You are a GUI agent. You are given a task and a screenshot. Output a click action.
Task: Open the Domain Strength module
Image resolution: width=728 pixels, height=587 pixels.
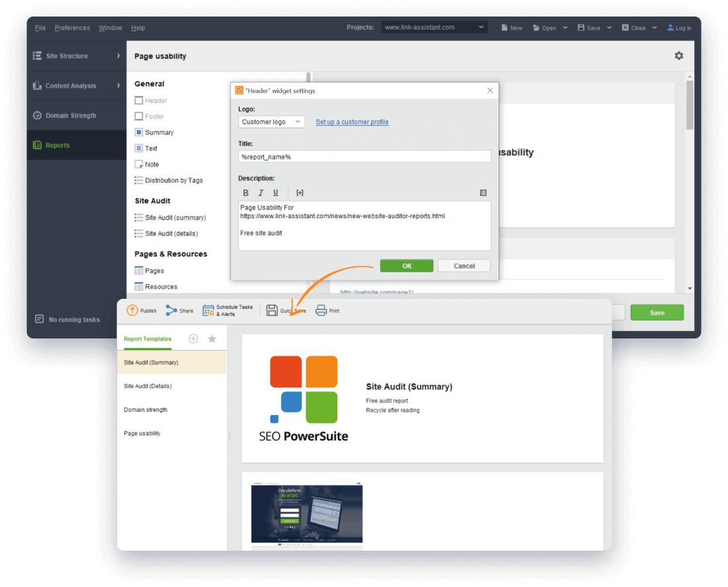tap(77, 115)
